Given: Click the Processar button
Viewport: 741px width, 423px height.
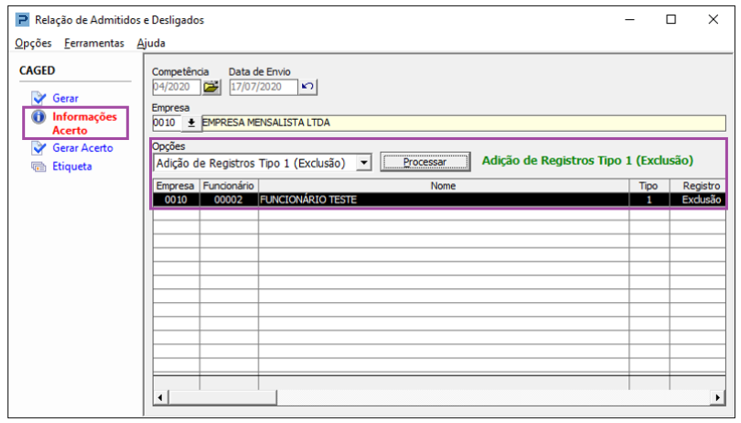Looking at the screenshot, I should point(425,162).
